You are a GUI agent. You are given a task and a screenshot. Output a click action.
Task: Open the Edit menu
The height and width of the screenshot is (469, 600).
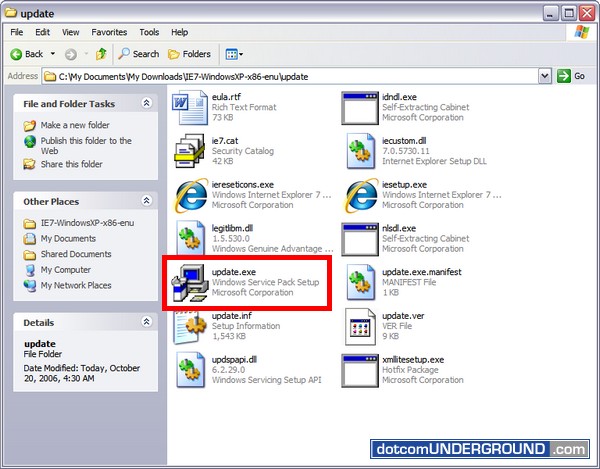click(42, 32)
